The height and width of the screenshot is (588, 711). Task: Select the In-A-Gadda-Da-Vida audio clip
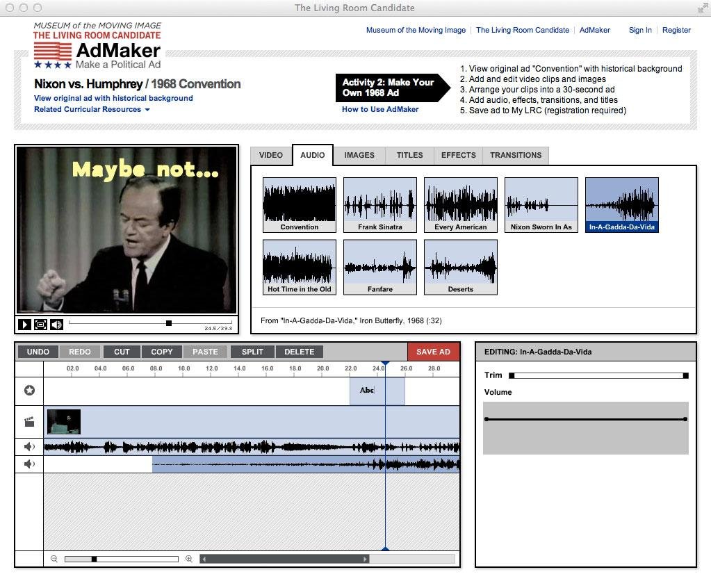click(x=621, y=204)
